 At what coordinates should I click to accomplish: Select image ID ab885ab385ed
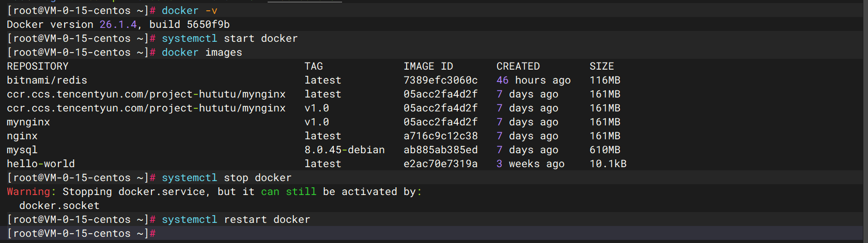click(x=441, y=150)
